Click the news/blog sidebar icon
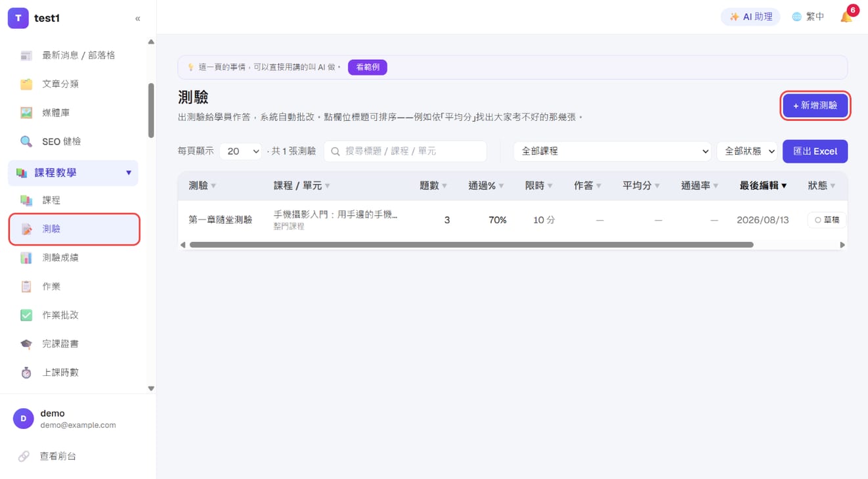The height and width of the screenshot is (479, 868). point(26,55)
